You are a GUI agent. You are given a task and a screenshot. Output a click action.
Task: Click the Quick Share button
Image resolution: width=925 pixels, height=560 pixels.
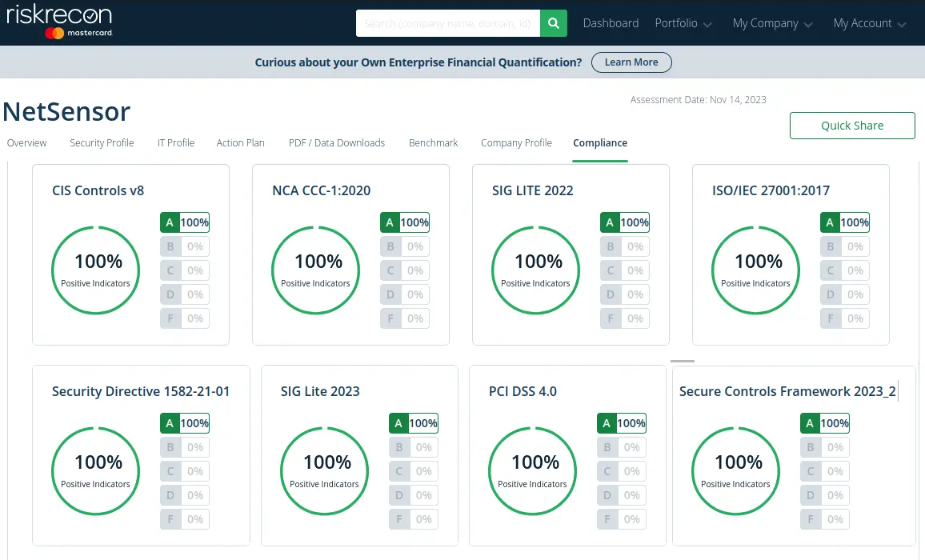(852, 126)
